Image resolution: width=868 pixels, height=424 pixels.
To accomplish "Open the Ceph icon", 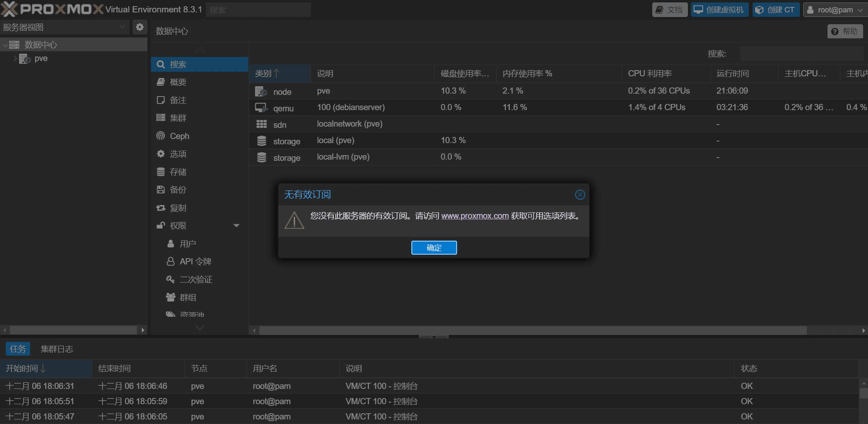I will 161,136.
